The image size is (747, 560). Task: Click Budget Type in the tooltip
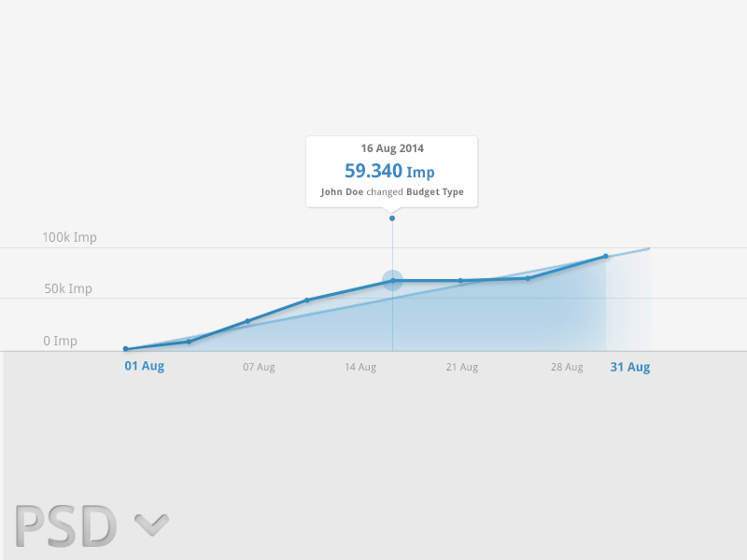[435, 192]
